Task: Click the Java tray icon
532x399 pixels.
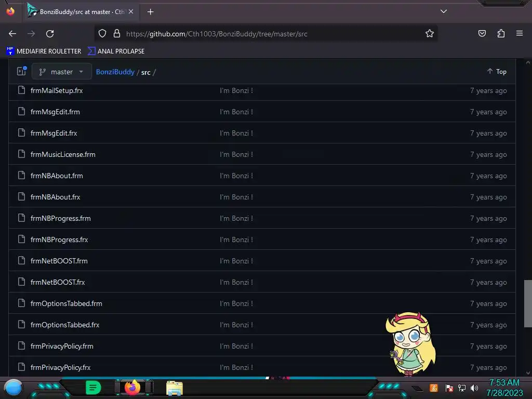Action: coord(434,388)
